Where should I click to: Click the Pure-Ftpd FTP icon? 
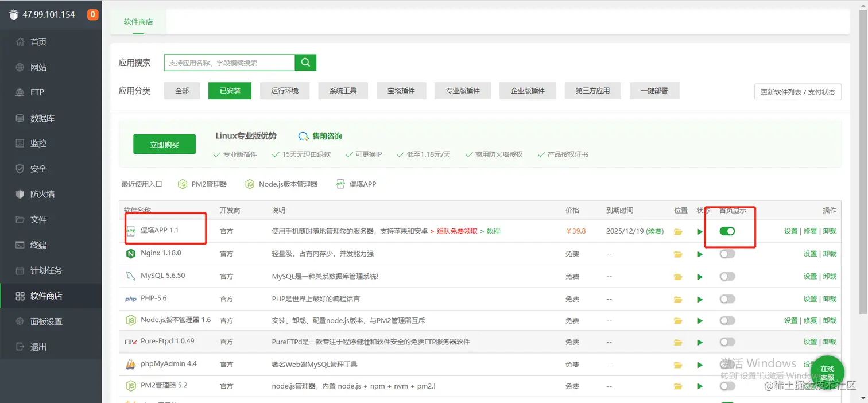coord(130,342)
